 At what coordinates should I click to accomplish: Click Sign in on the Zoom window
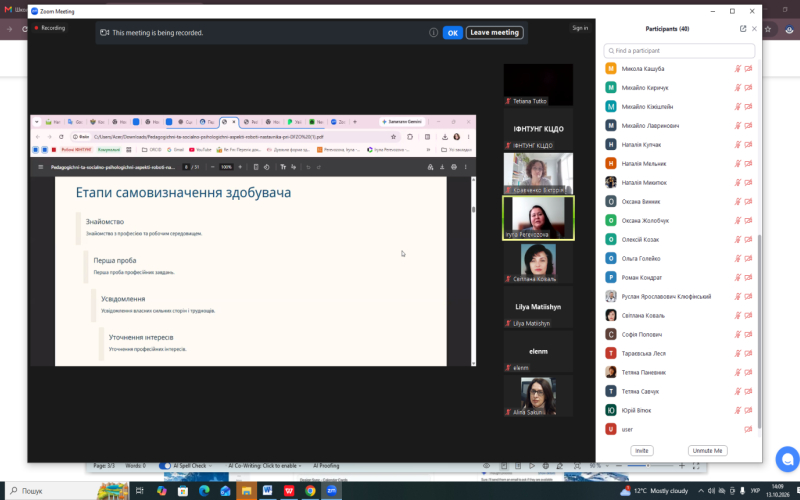580,28
